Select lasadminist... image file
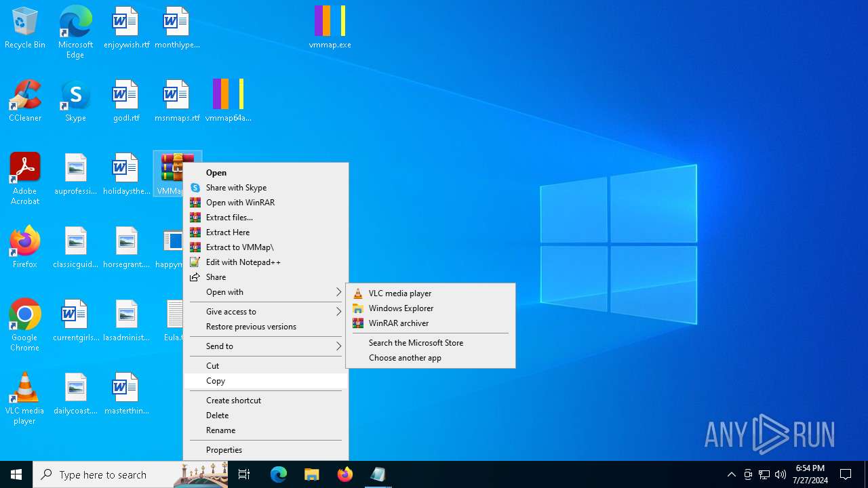 pyautogui.click(x=126, y=321)
